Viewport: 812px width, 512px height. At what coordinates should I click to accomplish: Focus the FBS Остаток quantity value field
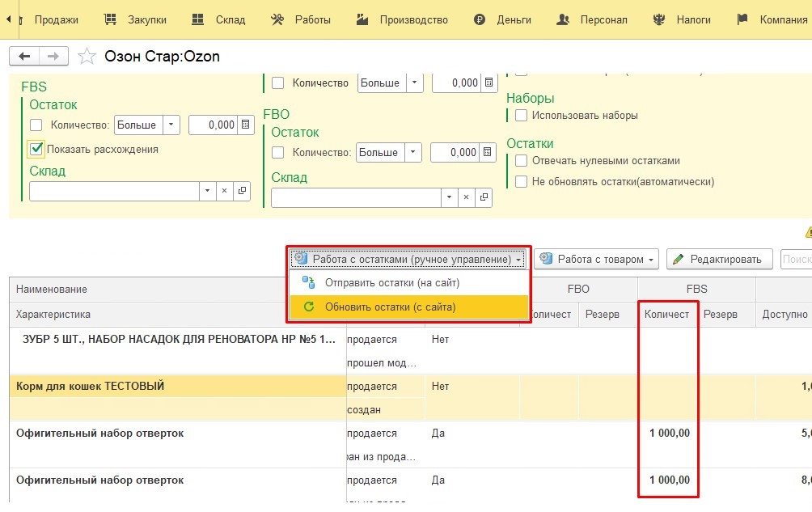tap(214, 125)
